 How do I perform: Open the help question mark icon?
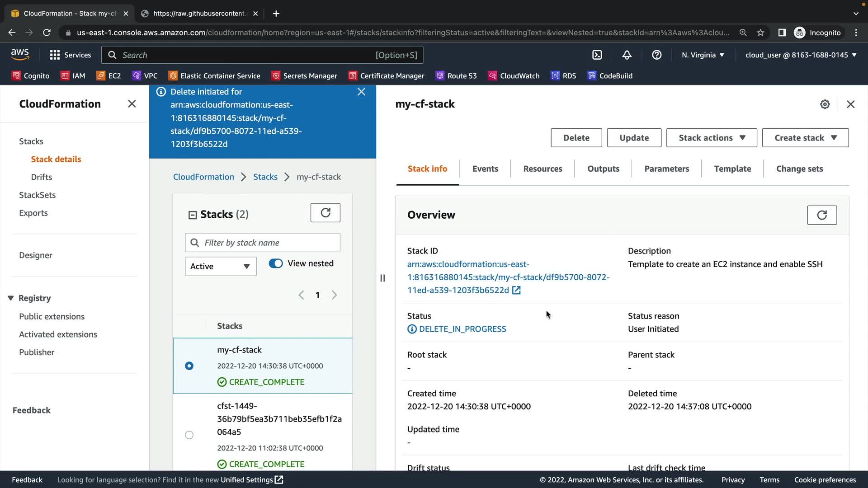(656, 55)
